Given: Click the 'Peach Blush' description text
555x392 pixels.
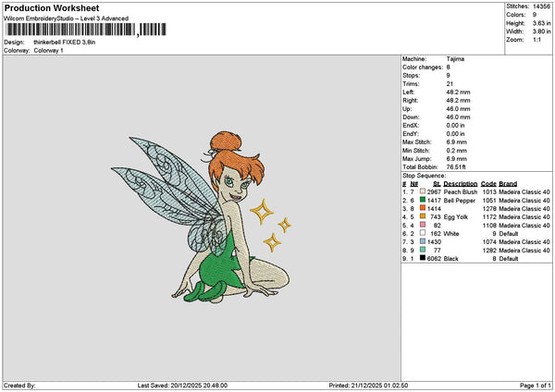Looking at the screenshot, I should [x=460, y=192].
